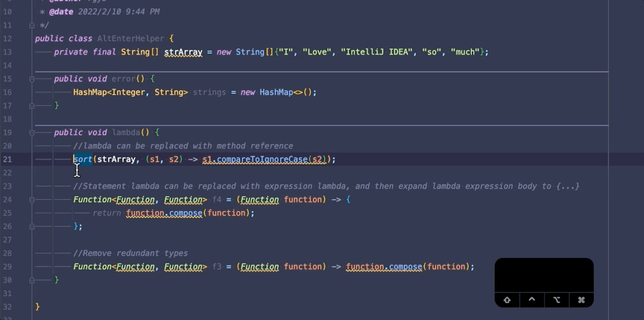Click 'public class' keywords on line 12
This screenshot has height=320, width=644.
click(64, 39)
